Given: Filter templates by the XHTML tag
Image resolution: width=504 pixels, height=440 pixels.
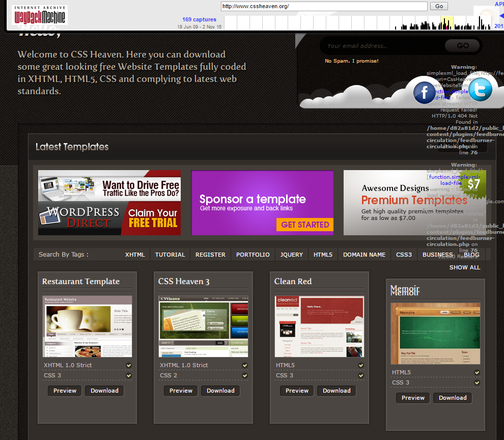Looking at the screenshot, I should point(135,255).
